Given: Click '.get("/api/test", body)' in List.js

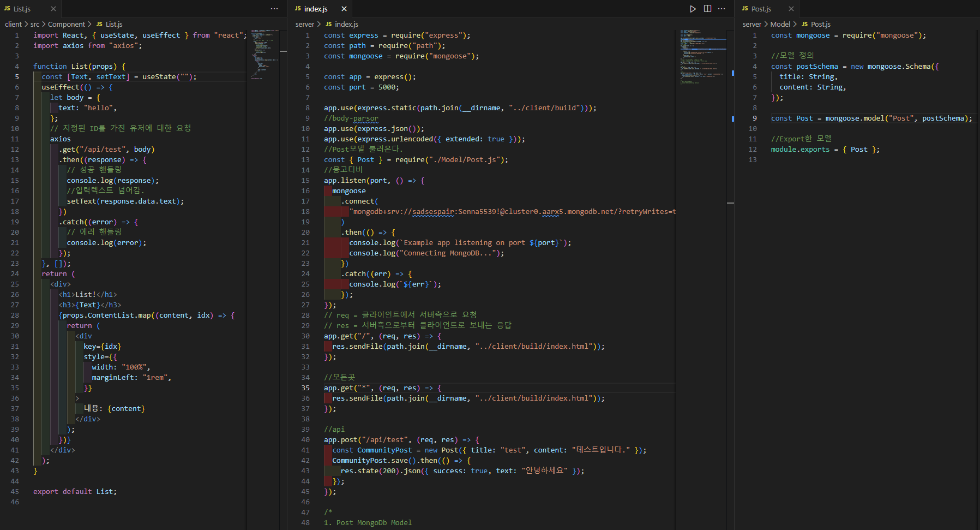Looking at the screenshot, I should (x=106, y=150).
